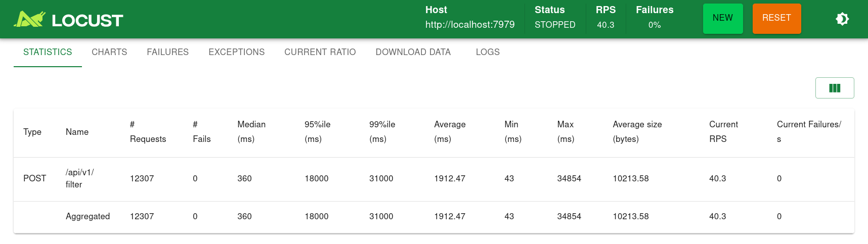This screenshot has width=868, height=244.
Task: View the CURRENT RATIO tab
Action: (320, 52)
